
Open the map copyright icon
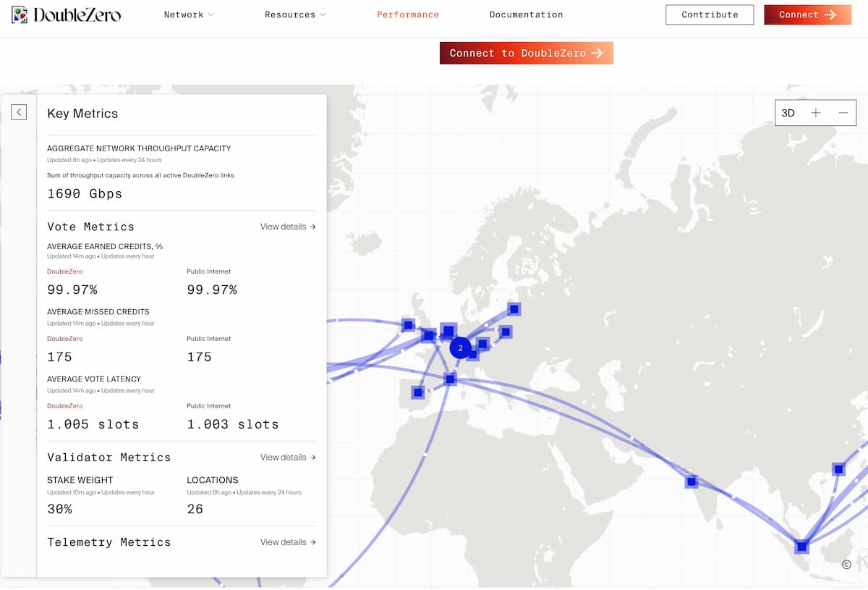point(846,565)
